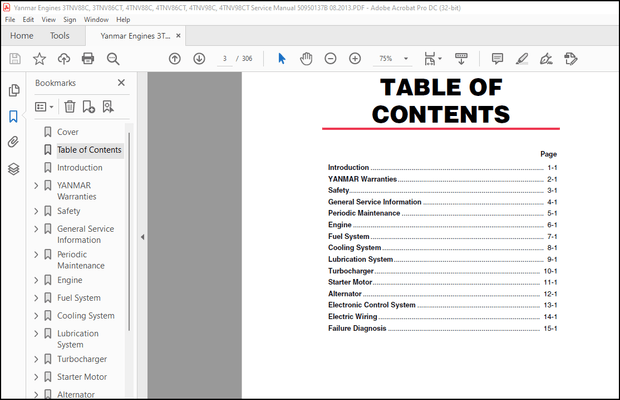Viewport: 620px width, 400px height.
Task: Upload file to cloud icon
Action: [64, 59]
